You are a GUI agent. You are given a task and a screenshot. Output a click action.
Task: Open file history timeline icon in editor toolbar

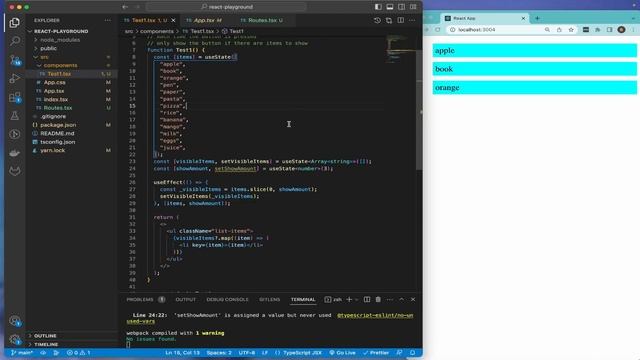point(377,20)
